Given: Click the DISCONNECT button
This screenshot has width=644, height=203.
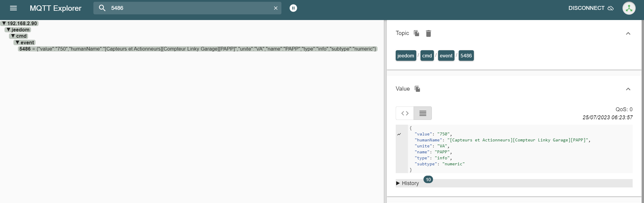Looking at the screenshot, I should [x=591, y=8].
